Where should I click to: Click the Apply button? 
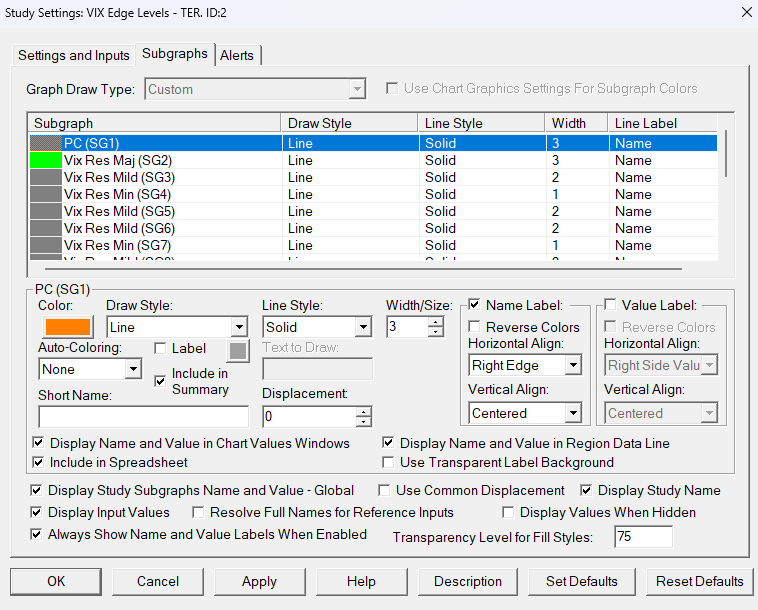[260, 581]
